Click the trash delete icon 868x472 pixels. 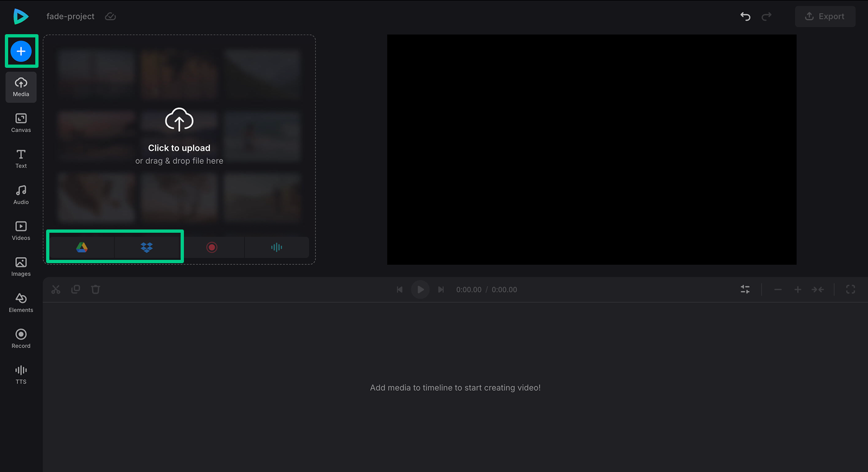(x=95, y=289)
